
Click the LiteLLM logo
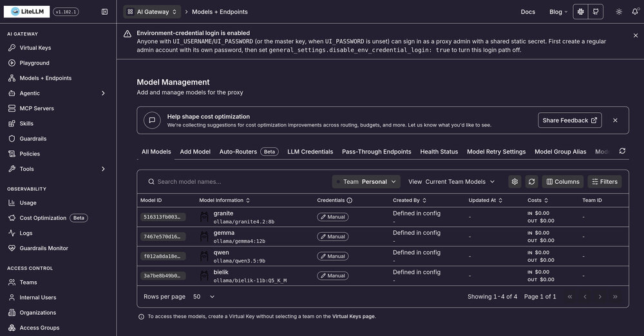tap(26, 12)
